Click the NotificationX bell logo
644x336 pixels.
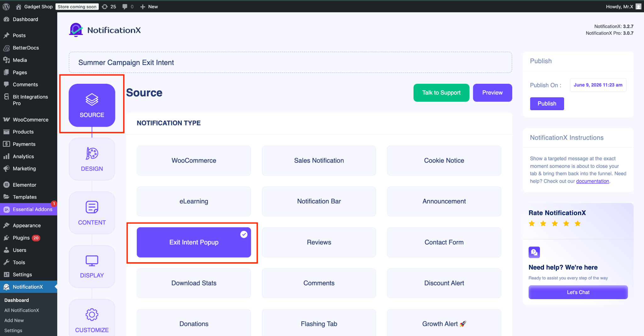coord(76,30)
